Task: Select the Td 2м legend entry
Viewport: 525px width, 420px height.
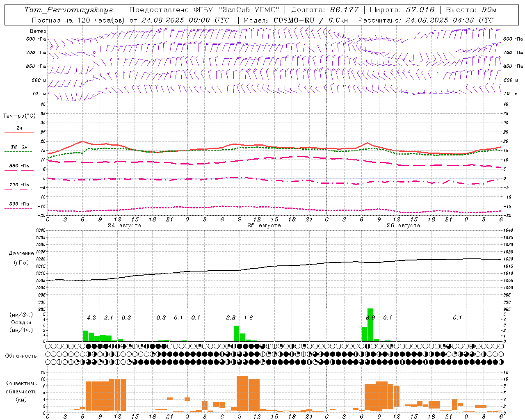Action: (x=19, y=147)
